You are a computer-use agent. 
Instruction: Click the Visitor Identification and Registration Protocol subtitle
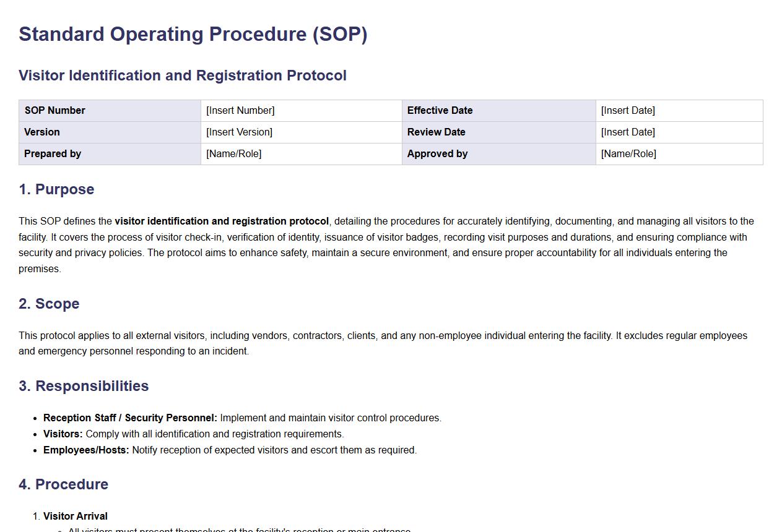tap(182, 75)
